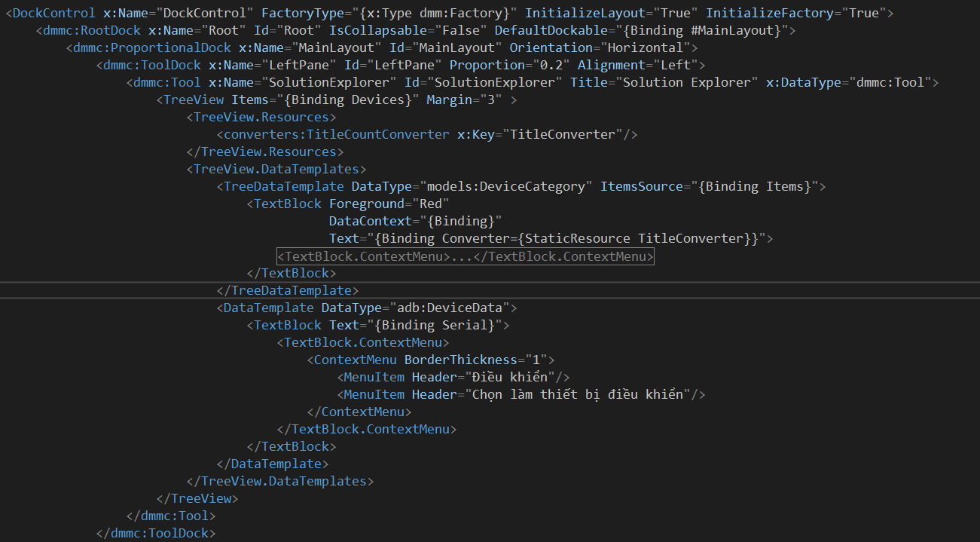
Task: Click the closing dmmc:Tool tag
Action: (x=170, y=516)
